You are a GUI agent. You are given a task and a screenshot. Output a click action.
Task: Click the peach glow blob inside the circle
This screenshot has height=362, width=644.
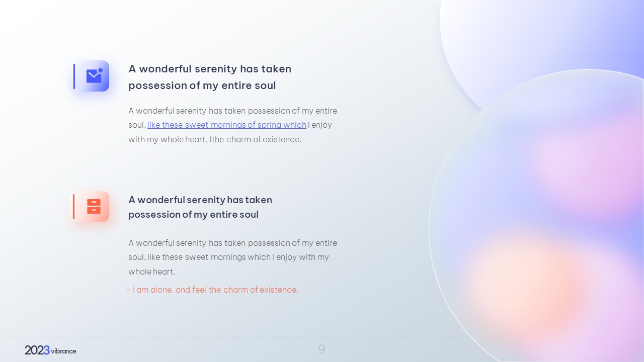pyautogui.click(x=523, y=282)
